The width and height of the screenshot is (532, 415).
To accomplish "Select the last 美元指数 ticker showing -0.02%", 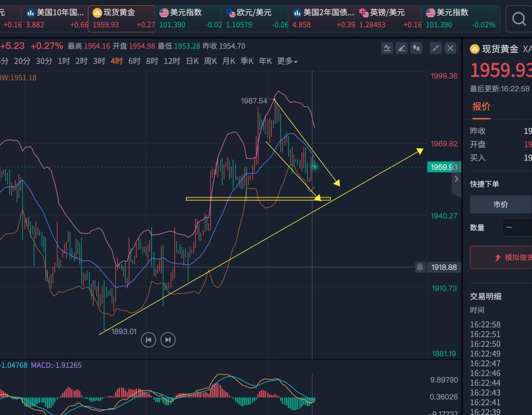I will (x=461, y=19).
